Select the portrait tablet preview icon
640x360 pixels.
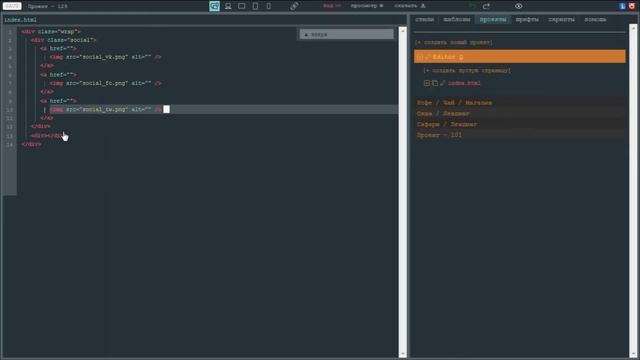pyautogui.click(x=255, y=6)
